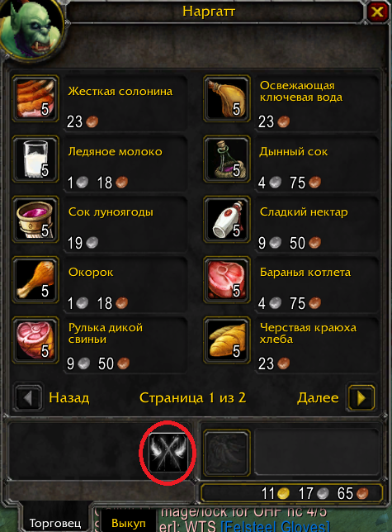The image size is (392, 532).
Task: Click the empty buyback item slot
Action: tap(227, 453)
